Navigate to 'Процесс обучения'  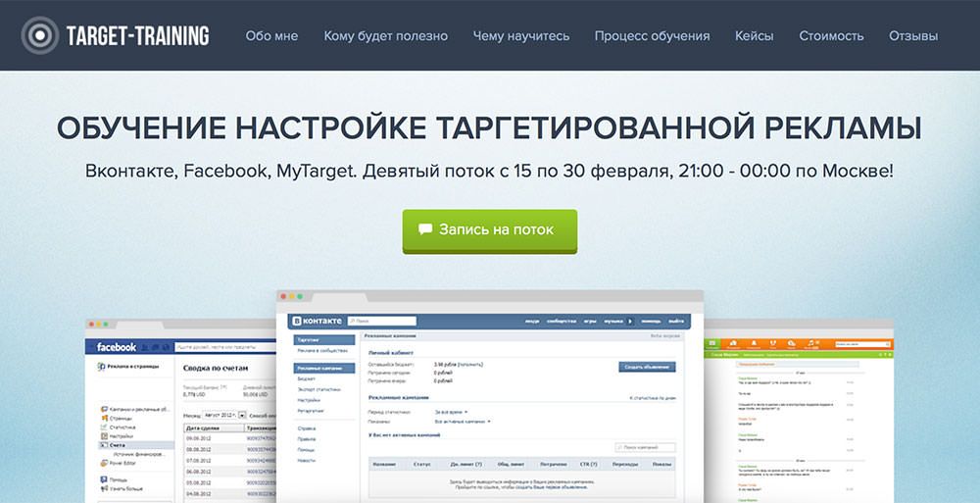pos(652,35)
